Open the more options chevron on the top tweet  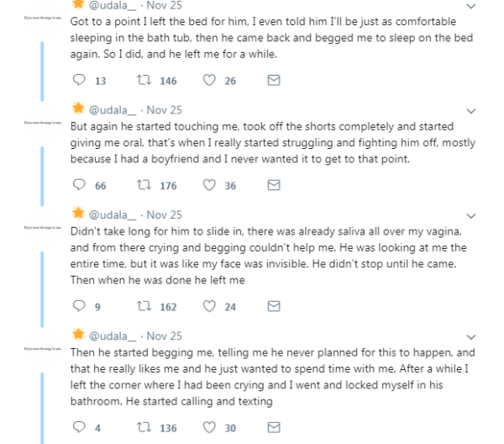coord(471,6)
